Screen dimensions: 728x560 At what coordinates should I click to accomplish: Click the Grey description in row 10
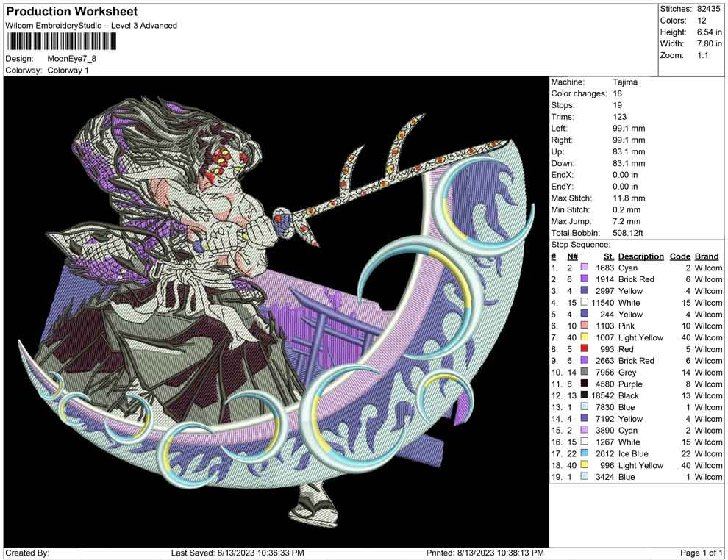pos(627,372)
